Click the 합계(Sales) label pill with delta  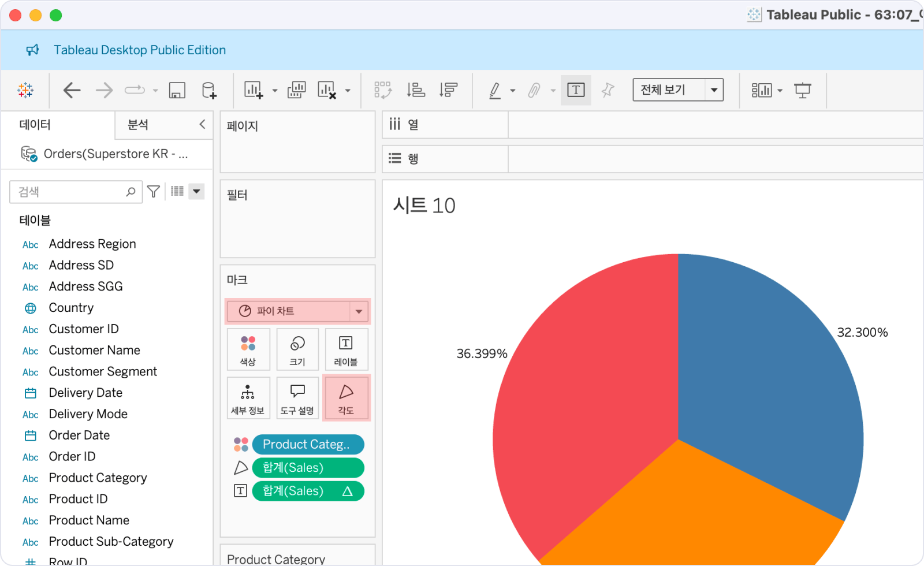coord(308,491)
